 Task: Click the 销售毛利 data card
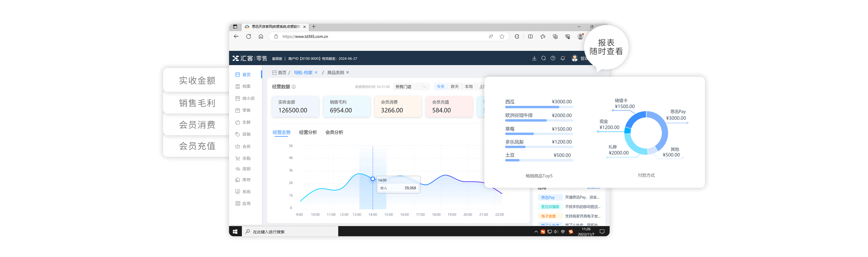coord(346,106)
